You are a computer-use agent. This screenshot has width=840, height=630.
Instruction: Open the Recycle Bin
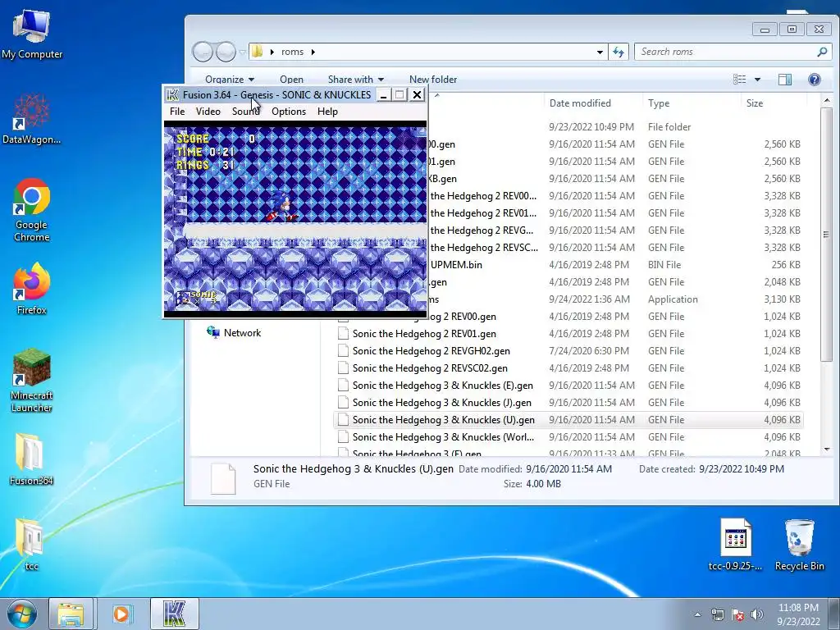point(799,545)
